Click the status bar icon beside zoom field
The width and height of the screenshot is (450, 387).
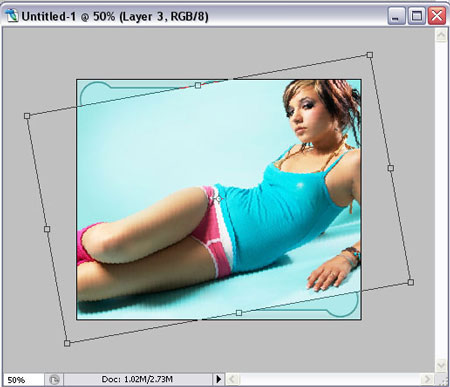point(54,380)
